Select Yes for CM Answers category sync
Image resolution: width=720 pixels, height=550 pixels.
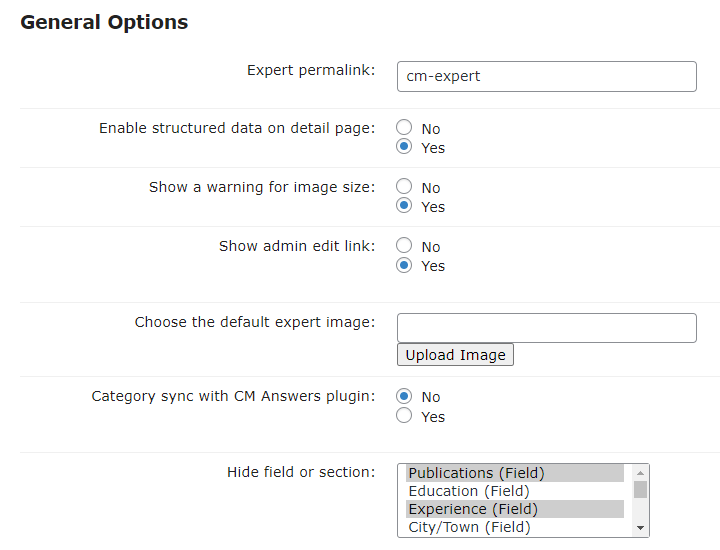(404, 415)
